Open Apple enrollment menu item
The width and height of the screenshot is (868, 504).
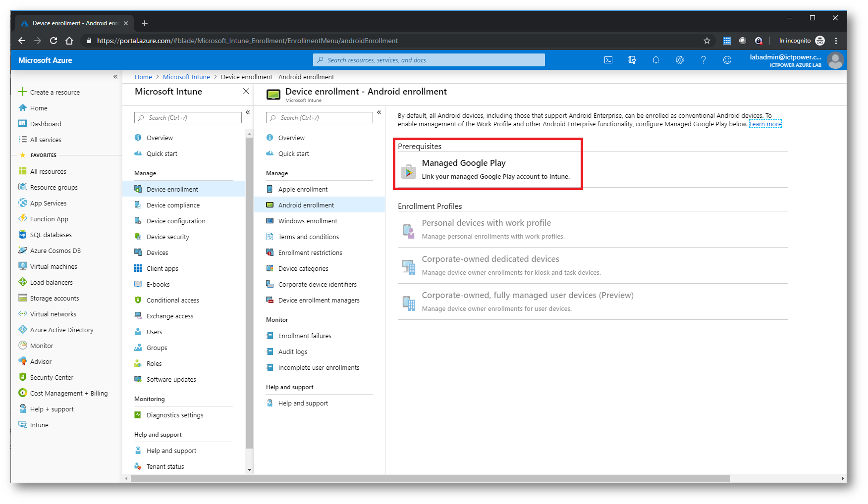[x=320, y=189]
